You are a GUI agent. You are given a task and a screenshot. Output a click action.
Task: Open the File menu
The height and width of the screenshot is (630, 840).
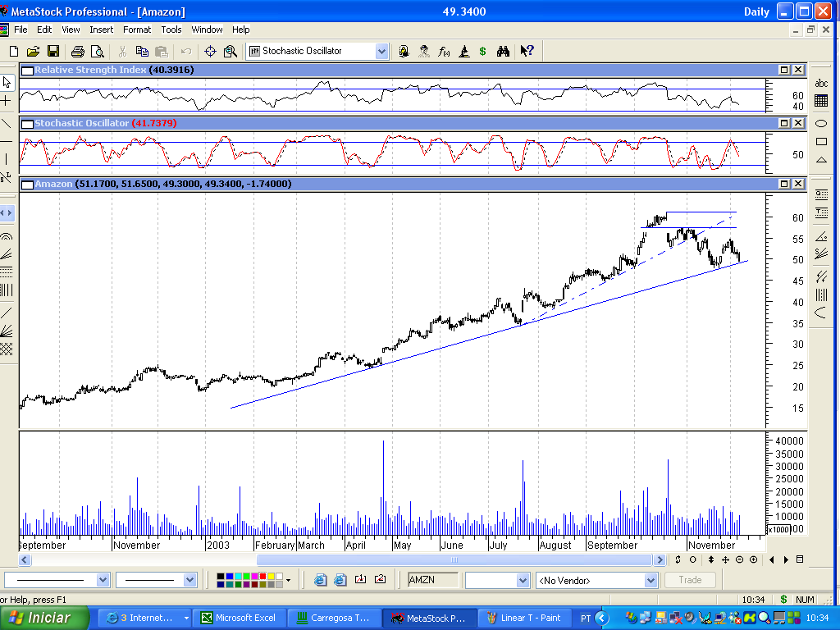[21, 30]
